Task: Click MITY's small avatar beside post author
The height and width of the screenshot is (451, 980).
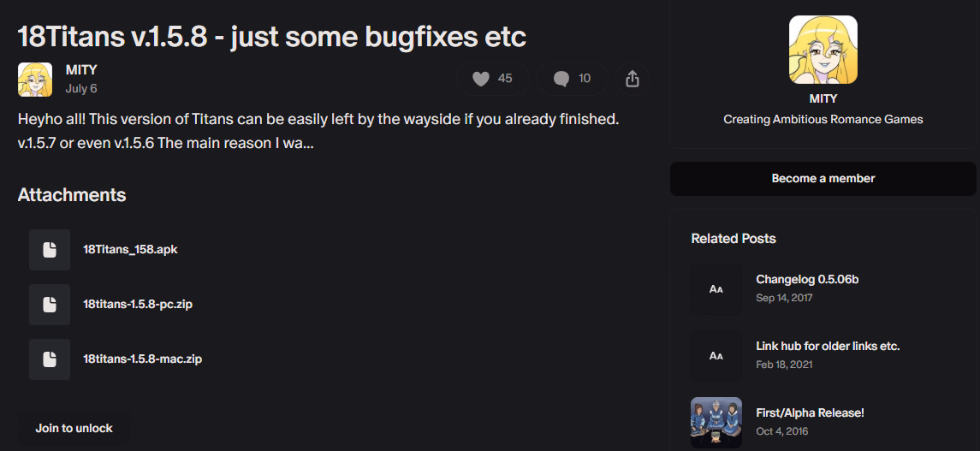Action: [35, 80]
